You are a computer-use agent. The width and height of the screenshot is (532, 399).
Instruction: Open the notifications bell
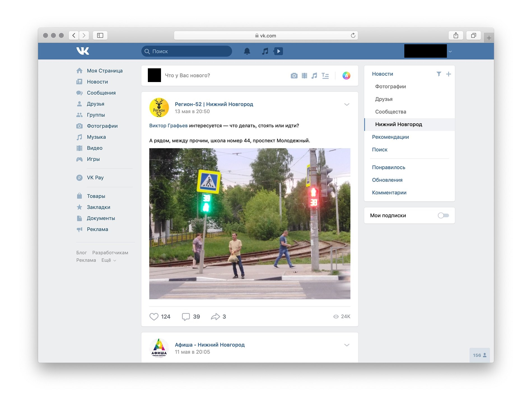[247, 51]
